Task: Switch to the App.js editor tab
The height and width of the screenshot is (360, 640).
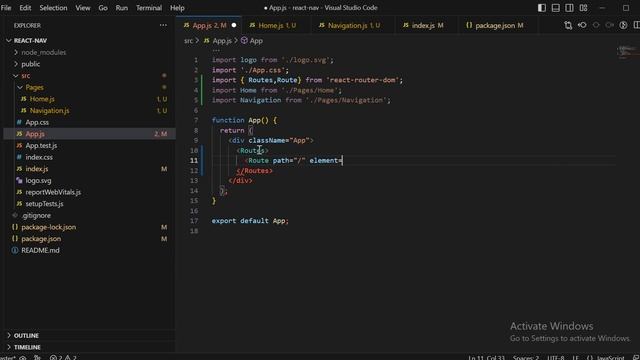Action: pyautogui.click(x=209, y=25)
